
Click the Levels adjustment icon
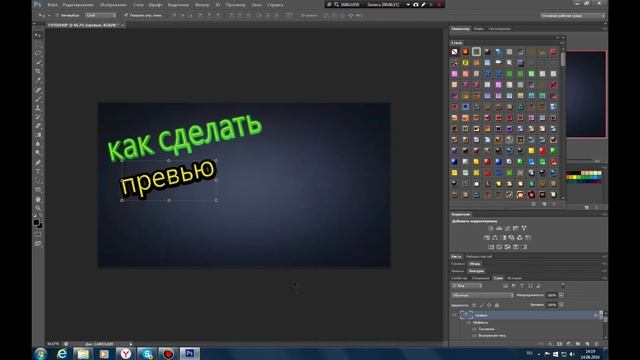click(x=499, y=228)
